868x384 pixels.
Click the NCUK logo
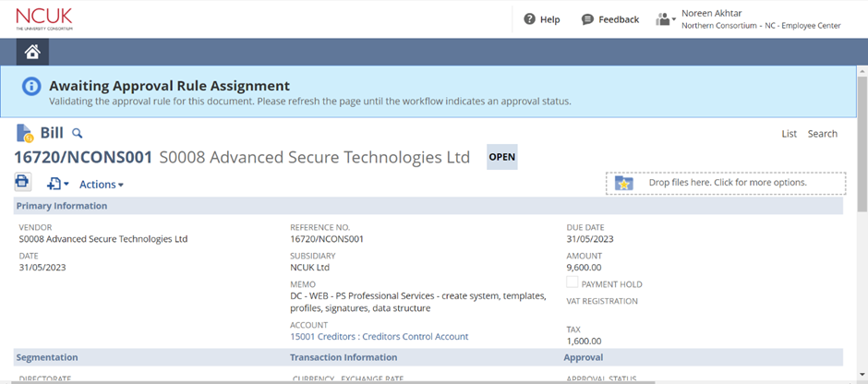pos(43,18)
